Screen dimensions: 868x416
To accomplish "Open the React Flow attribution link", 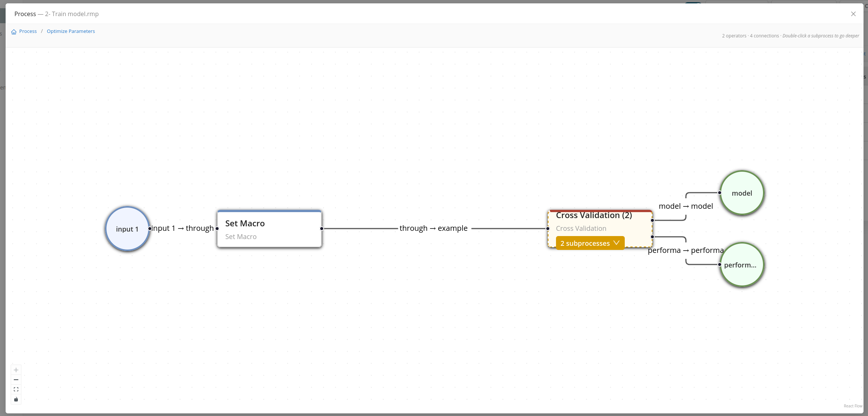I will click(853, 406).
